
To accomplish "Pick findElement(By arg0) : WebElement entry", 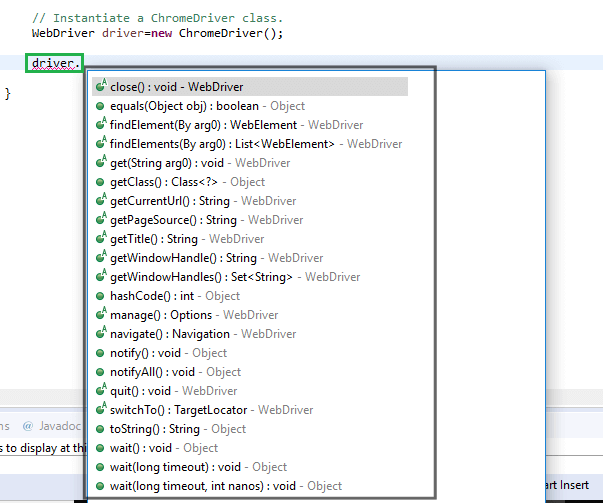I will 250,125.
